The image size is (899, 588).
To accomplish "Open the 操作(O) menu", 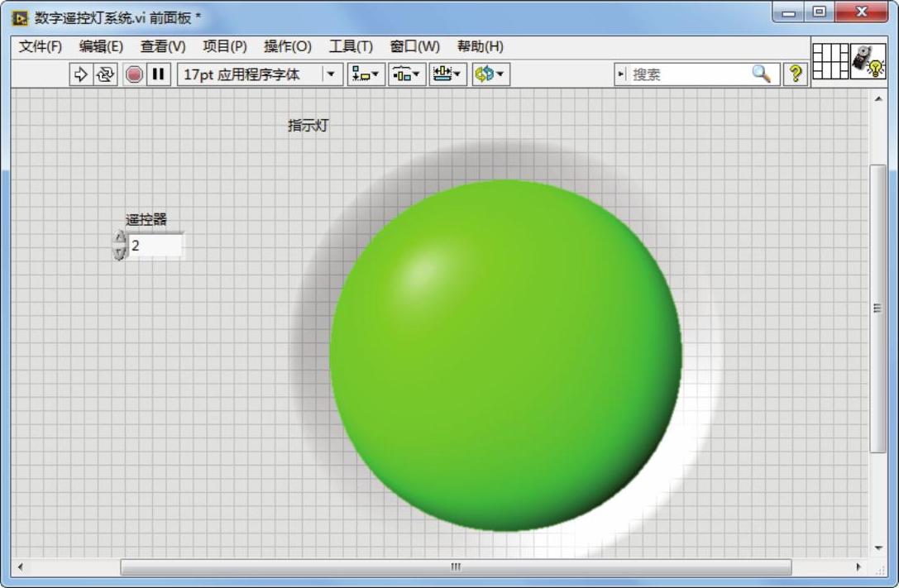I will (287, 46).
